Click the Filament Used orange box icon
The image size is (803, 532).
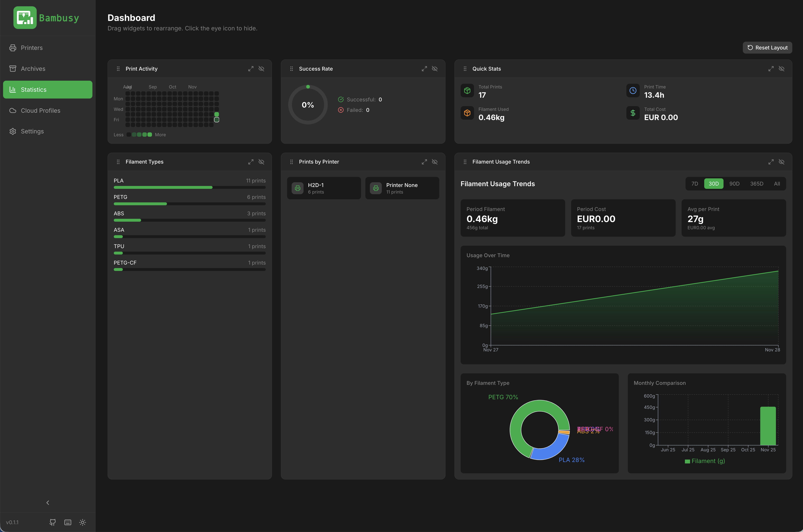(x=467, y=113)
